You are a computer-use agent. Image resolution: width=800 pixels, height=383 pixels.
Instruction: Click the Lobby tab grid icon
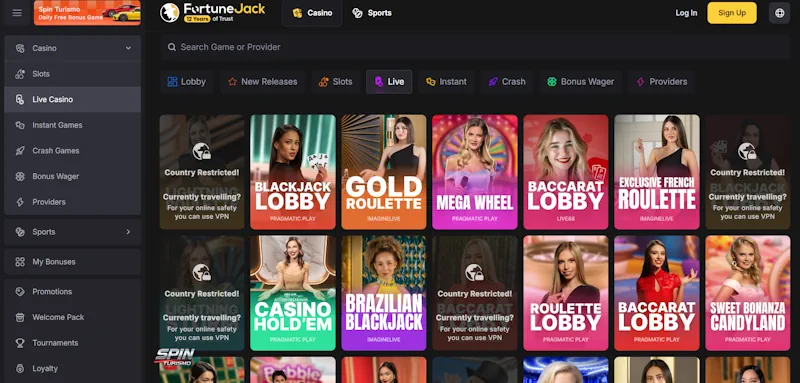tap(172, 82)
